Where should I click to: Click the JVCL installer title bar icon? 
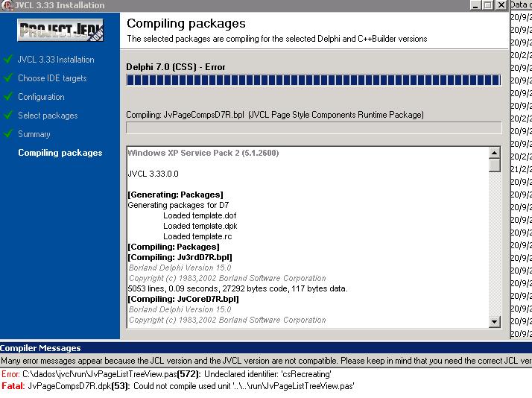tap(6, 4)
